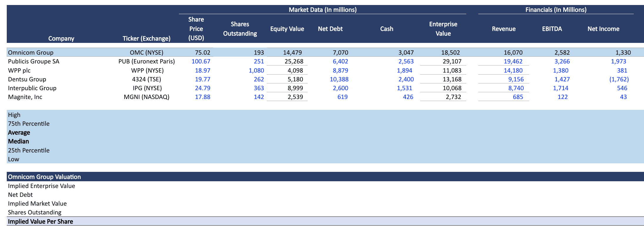This screenshot has height=235, width=644.
Task: Click the 75th Percentile row label
Action: pos(29,124)
